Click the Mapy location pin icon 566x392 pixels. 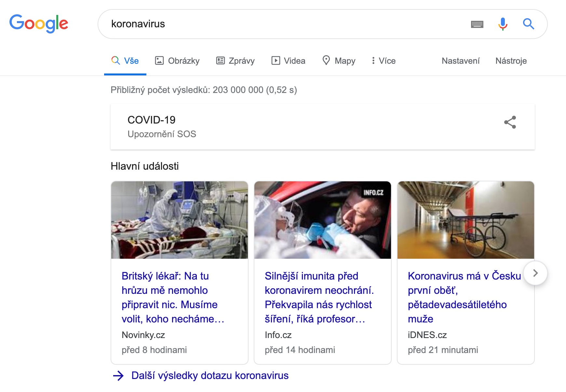click(x=326, y=60)
